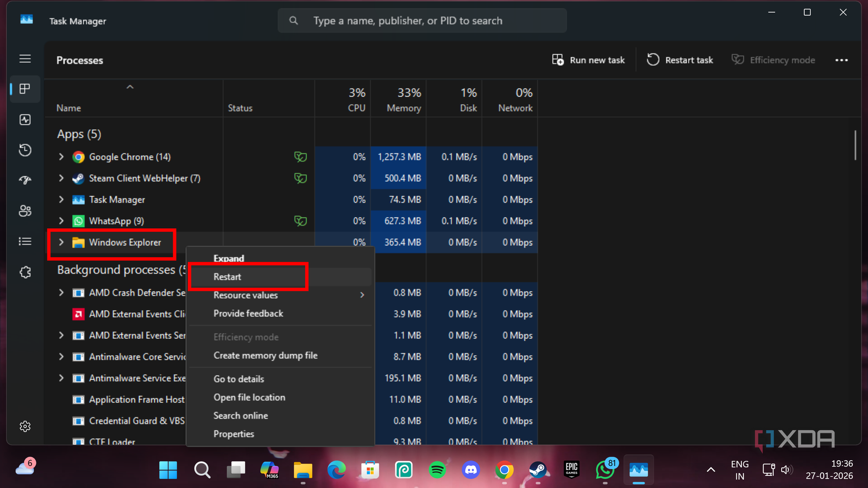Open the Resource values submenu arrow
Viewport: 868px width, 488px height.
(362, 295)
